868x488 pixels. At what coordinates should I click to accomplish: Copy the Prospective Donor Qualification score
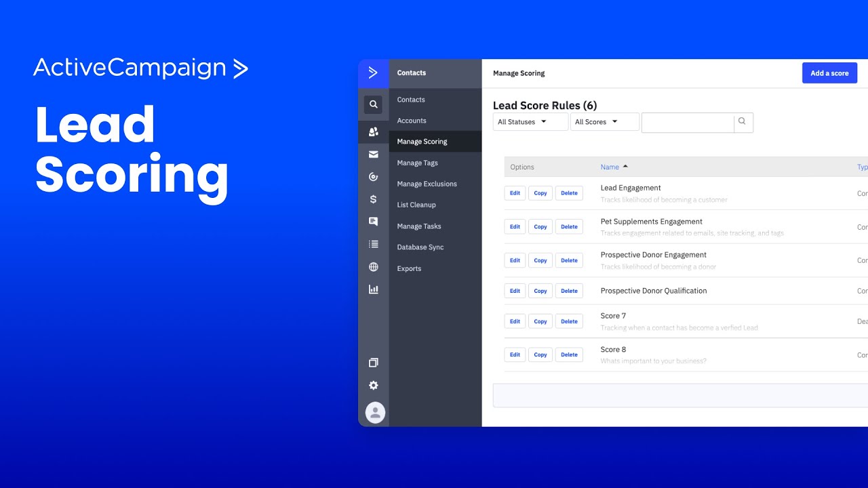540,291
